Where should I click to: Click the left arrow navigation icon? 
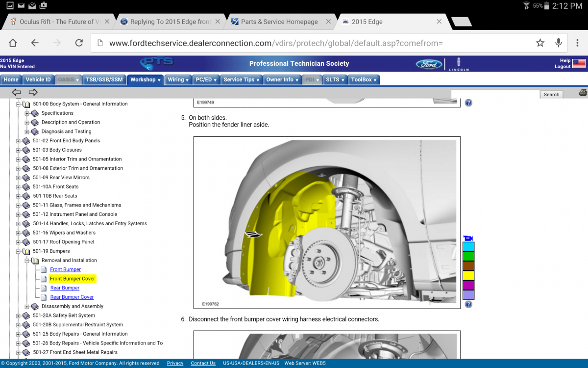(17, 92)
